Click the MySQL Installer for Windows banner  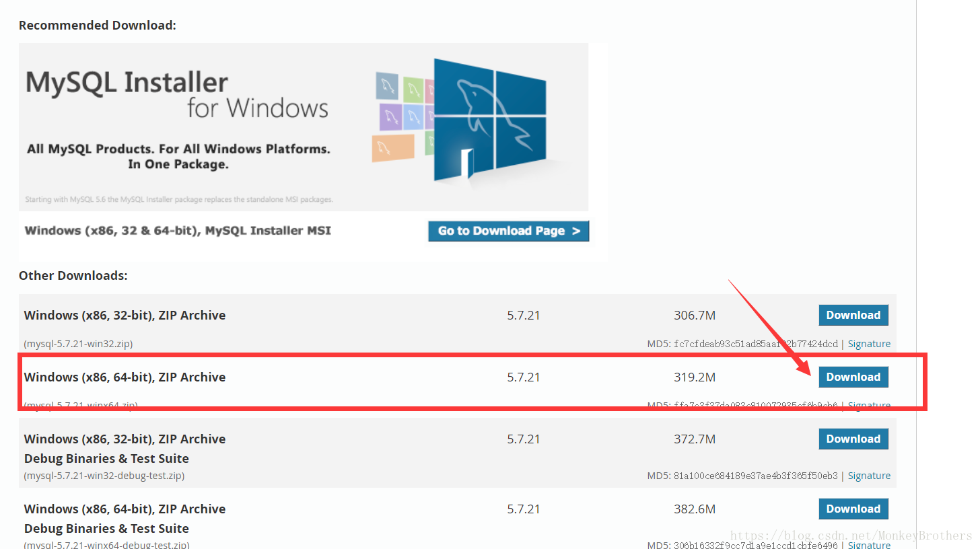click(304, 127)
